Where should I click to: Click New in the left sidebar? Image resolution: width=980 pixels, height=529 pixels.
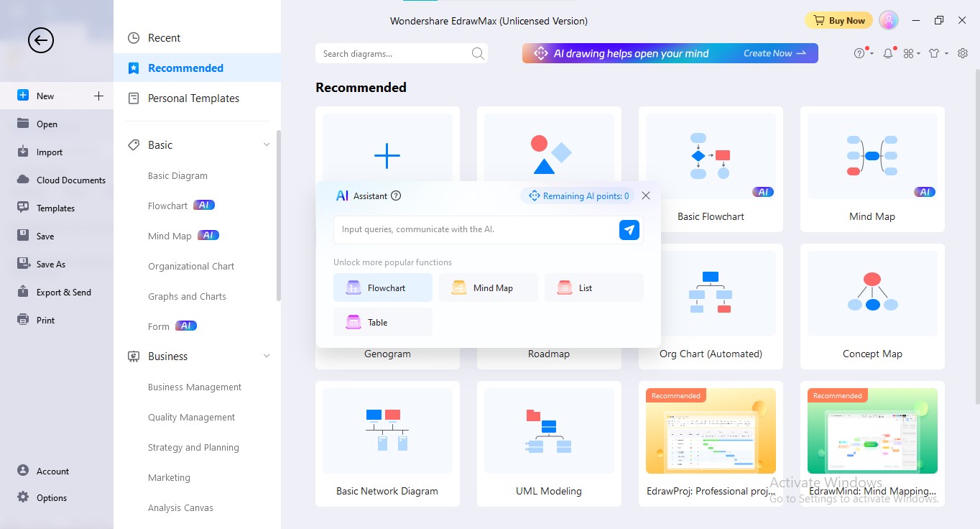(45, 96)
